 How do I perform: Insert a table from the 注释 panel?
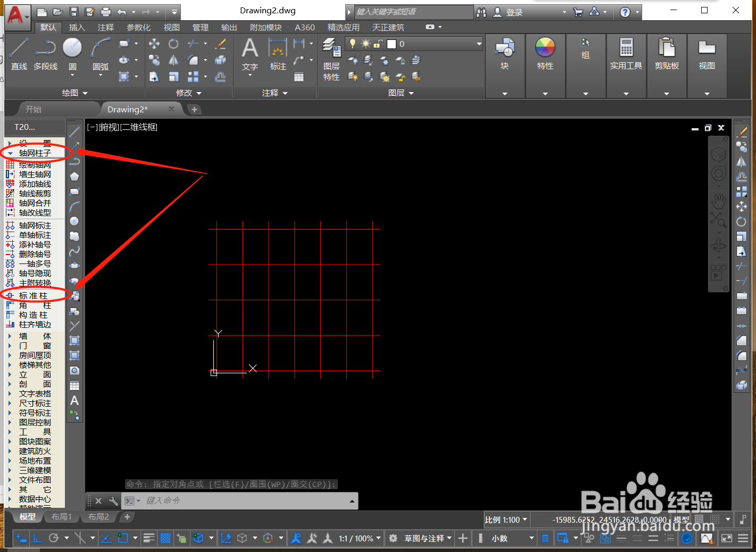(299, 77)
